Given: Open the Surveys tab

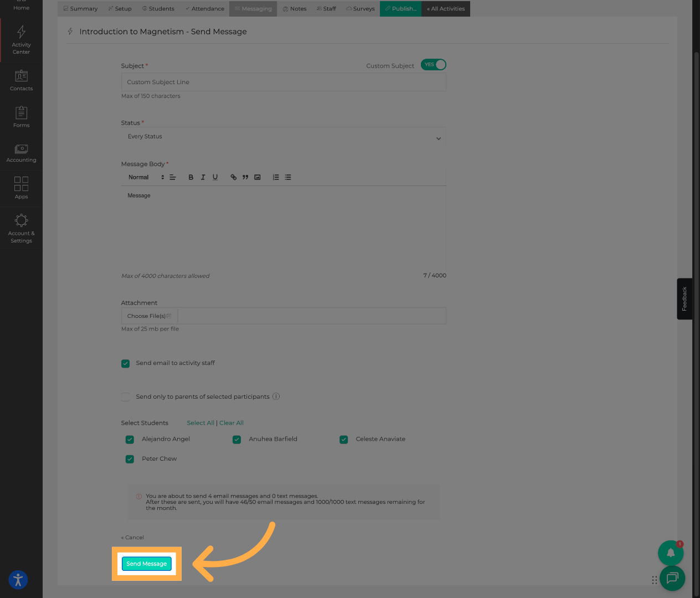Looking at the screenshot, I should pyautogui.click(x=361, y=9).
